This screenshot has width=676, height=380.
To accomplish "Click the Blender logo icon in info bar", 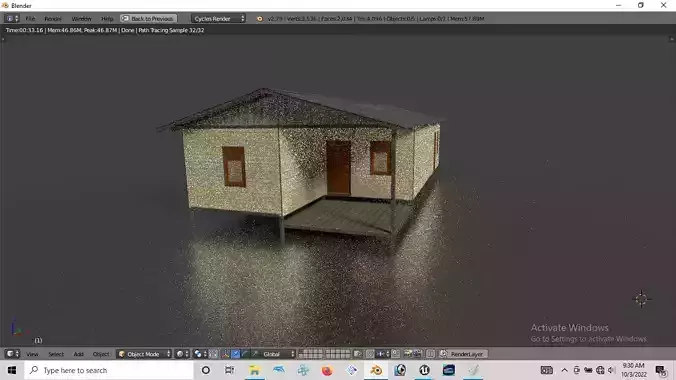I will coord(260,19).
